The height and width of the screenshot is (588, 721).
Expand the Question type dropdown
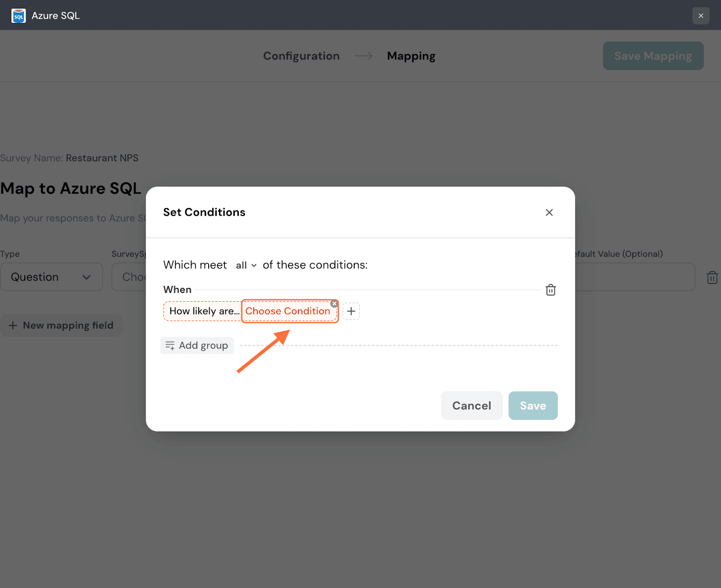(x=51, y=277)
